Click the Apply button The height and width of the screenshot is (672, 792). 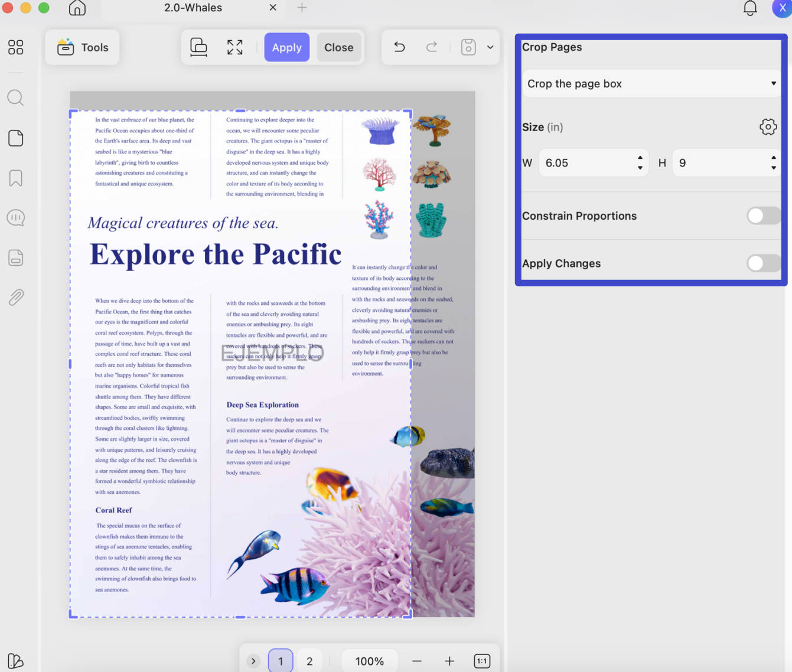[x=287, y=47]
